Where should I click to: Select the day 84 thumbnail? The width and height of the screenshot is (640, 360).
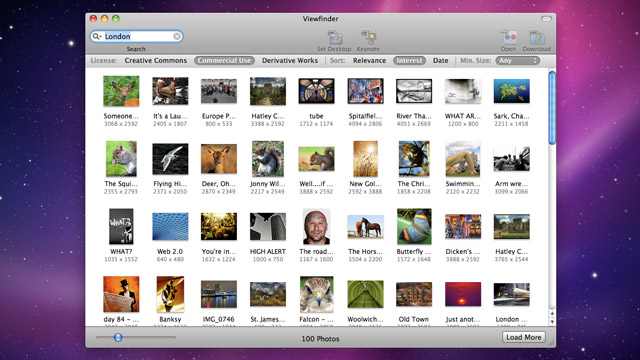121,294
